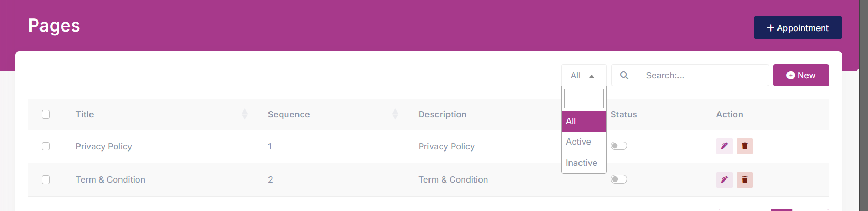The width and height of the screenshot is (868, 211).
Task: Focus the Search text field
Action: pyautogui.click(x=703, y=75)
